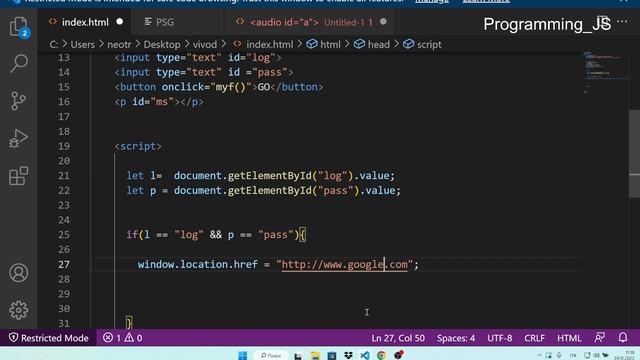Screen dimensions: 640x360
Task: Open the Explorer view in activity bar
Action: pos(19,27)
